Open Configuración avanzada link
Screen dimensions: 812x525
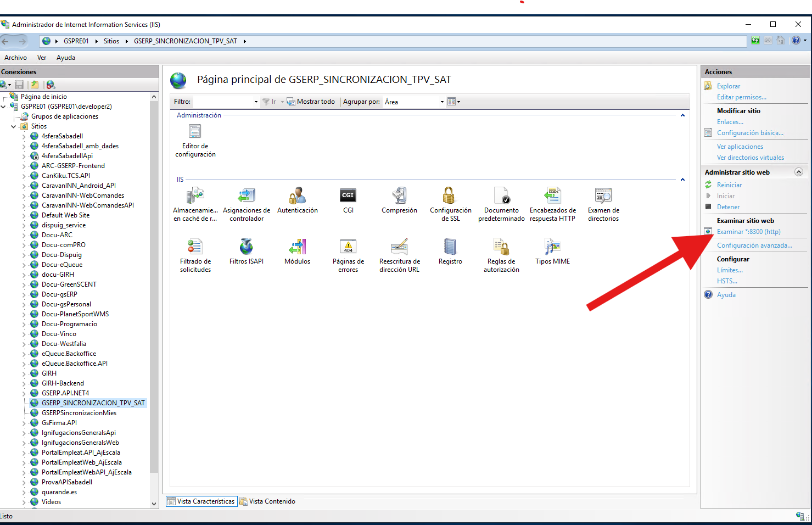(754, 245)
